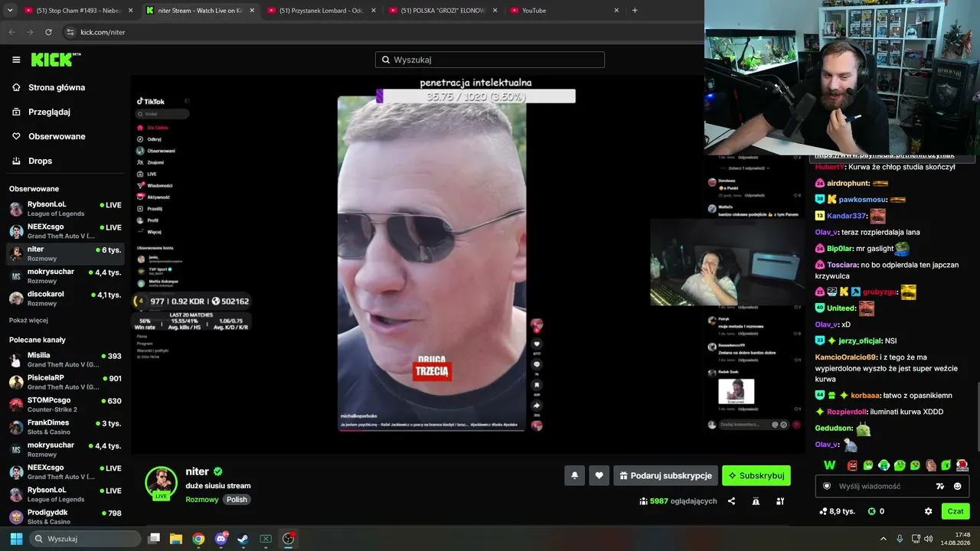The width and height of the screenshot is (980, 551).
Task: Click the niter channel avatar
Action: click(x=162, y=483)
